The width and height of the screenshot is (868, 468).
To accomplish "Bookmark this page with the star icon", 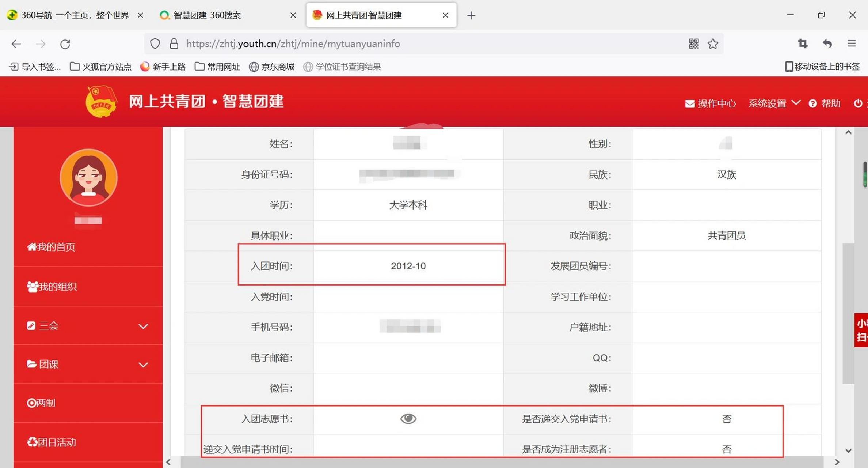I will coord(713,44).
